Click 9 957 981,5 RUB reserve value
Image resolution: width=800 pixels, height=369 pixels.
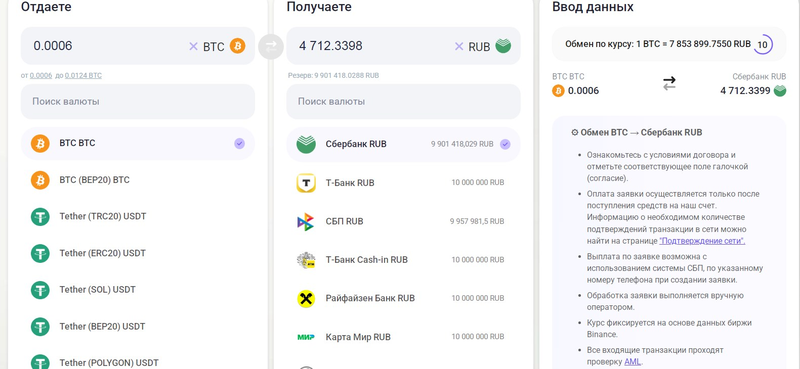pyautogui.click(x=477, y=222)
